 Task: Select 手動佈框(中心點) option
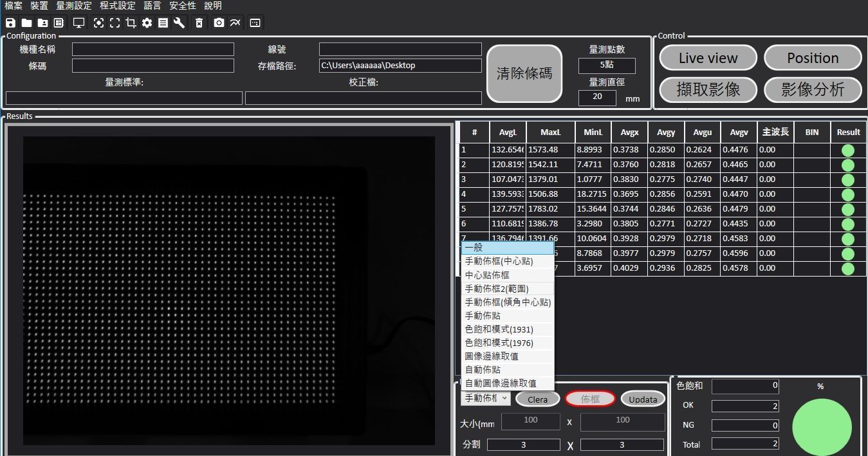tap(507, 261)
